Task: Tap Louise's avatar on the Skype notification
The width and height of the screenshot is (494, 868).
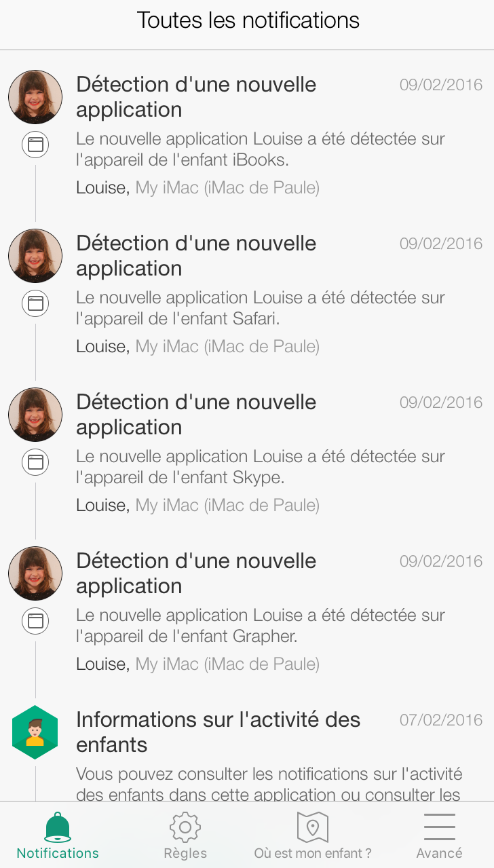Action: [x=35, y=415]
